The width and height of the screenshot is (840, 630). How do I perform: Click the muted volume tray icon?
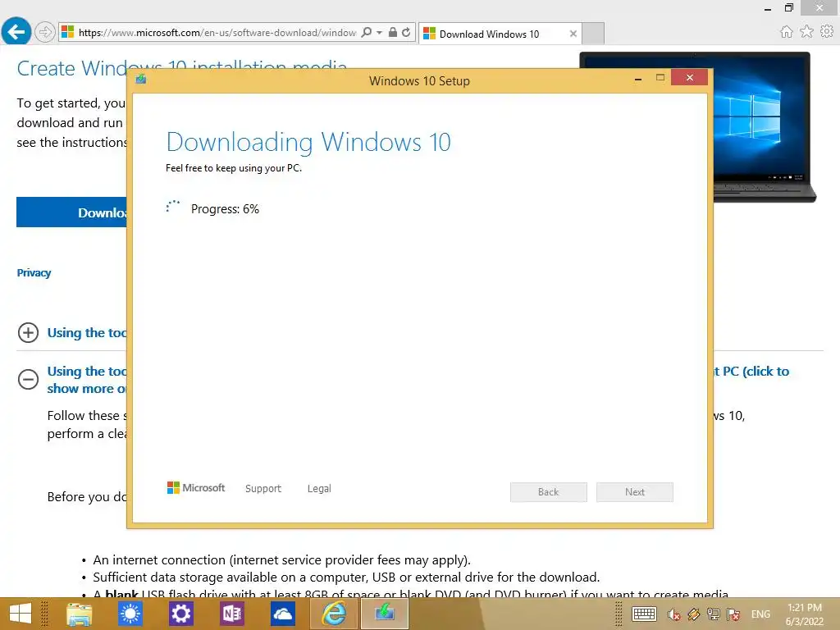673,614
